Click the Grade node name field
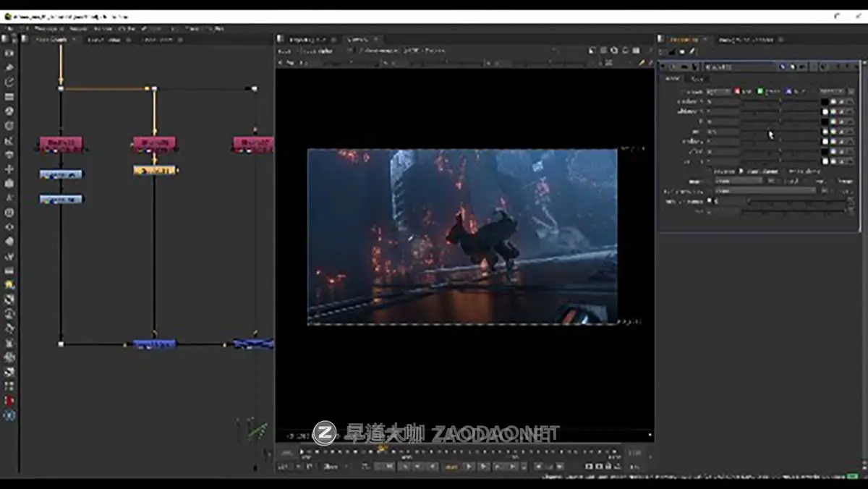Image resolution: width=868 pixels, height=489 pixels. click(x=739, y=67)
